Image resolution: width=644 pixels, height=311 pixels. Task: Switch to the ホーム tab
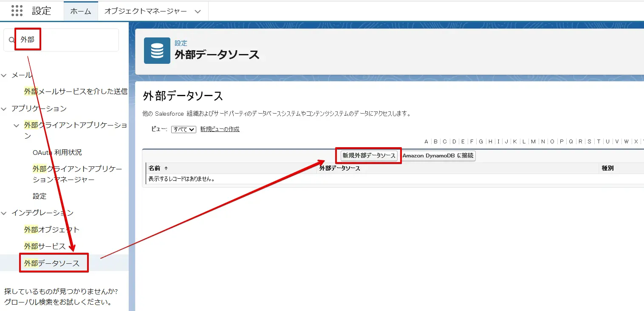[x=80, y=11]
